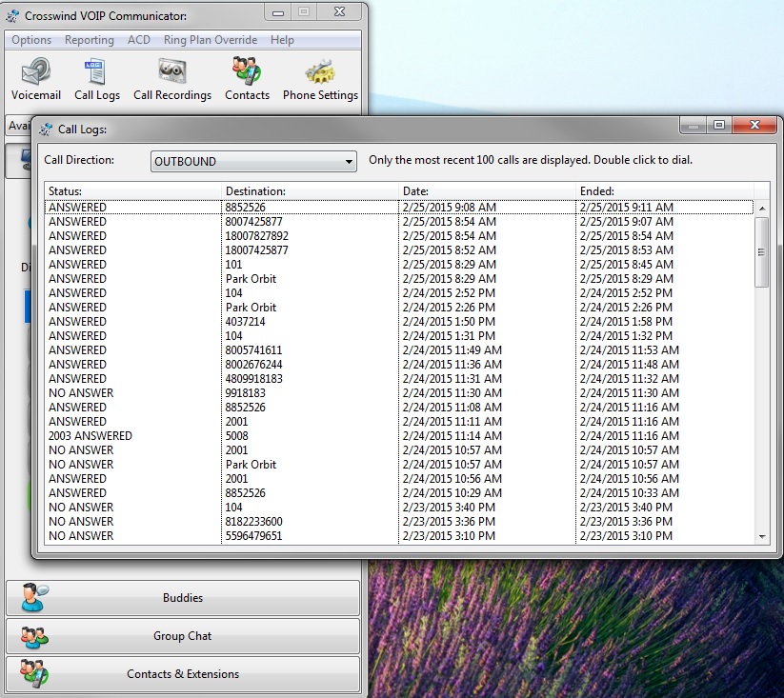The height and width of the screenshot is (698, 784).
Task: Open the Voicemail toolbar icon
Action: click(34, 73)
